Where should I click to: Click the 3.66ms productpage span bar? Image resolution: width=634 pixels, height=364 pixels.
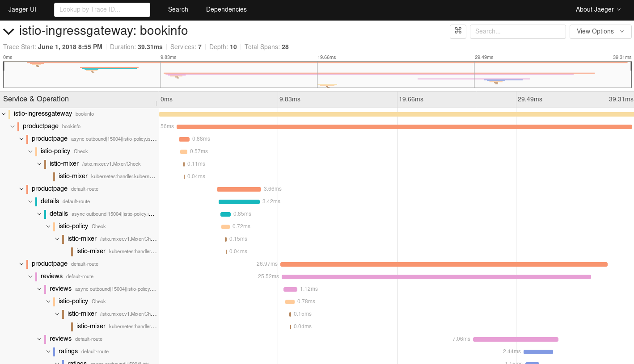tap(239, 189)
